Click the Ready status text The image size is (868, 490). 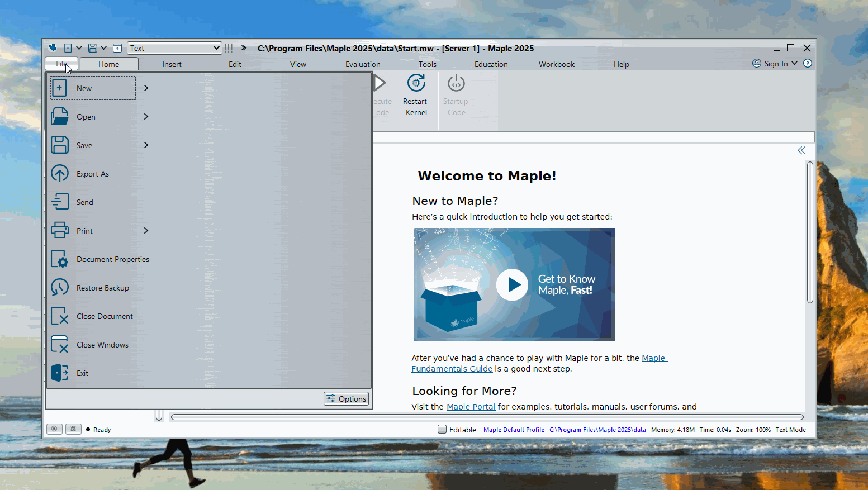coord(102,430)
